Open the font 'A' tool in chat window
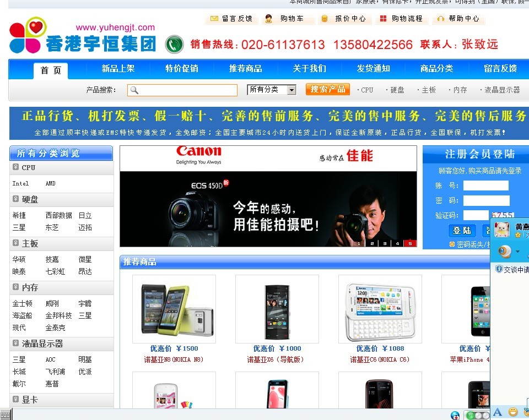 coord(497,412)
